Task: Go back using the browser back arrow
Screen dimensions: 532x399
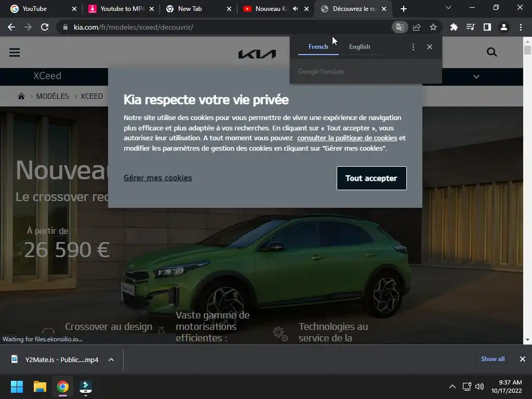Action: (x=11, y=27)
